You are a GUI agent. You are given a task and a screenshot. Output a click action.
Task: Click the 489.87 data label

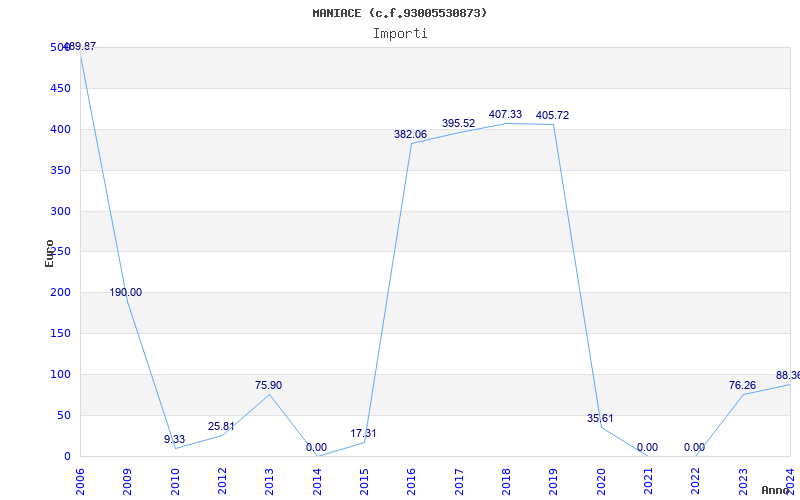coord(80,46)
